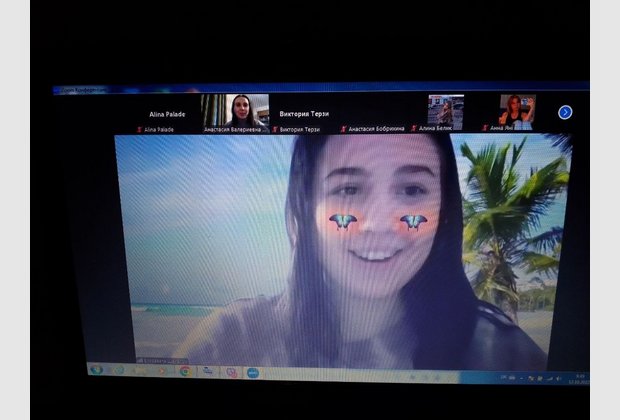The height and width of the screenshot is (420, 620).
Task: Select the Alina Palade participant tile
Action: [167, 114]
